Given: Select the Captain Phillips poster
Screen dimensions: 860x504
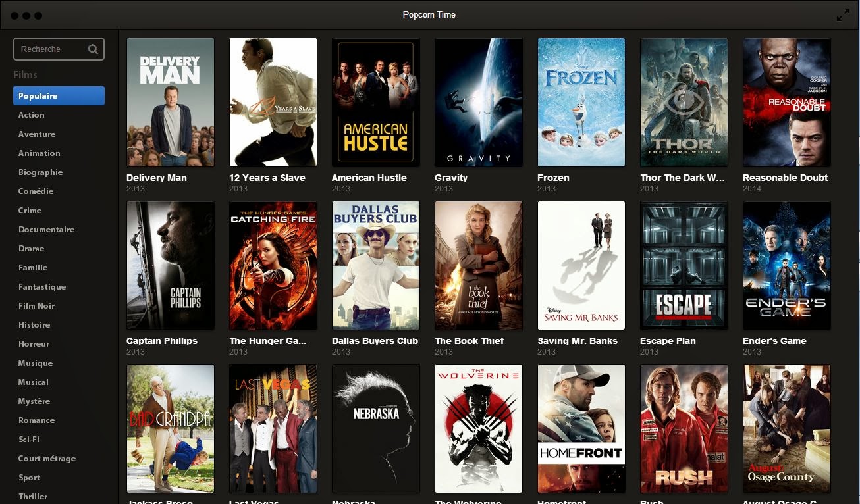Looking at the screenshot, I should click(x=171, y=265).
